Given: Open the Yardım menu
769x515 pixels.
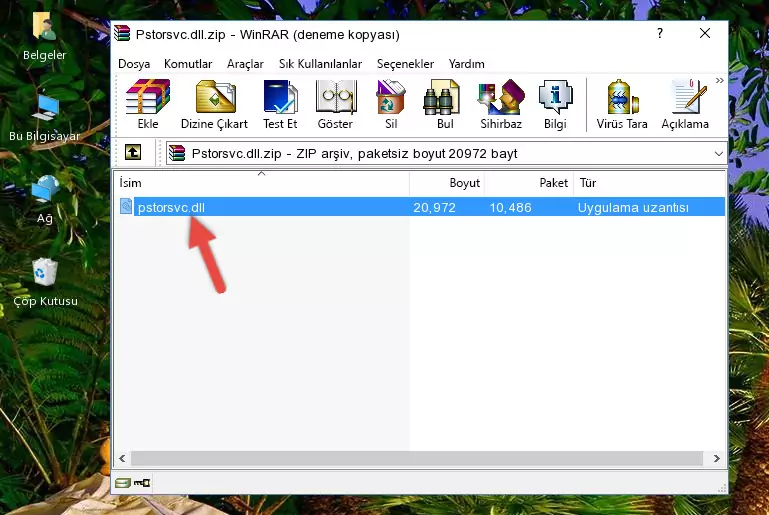Looking at the screenshot, I should 466,64.
